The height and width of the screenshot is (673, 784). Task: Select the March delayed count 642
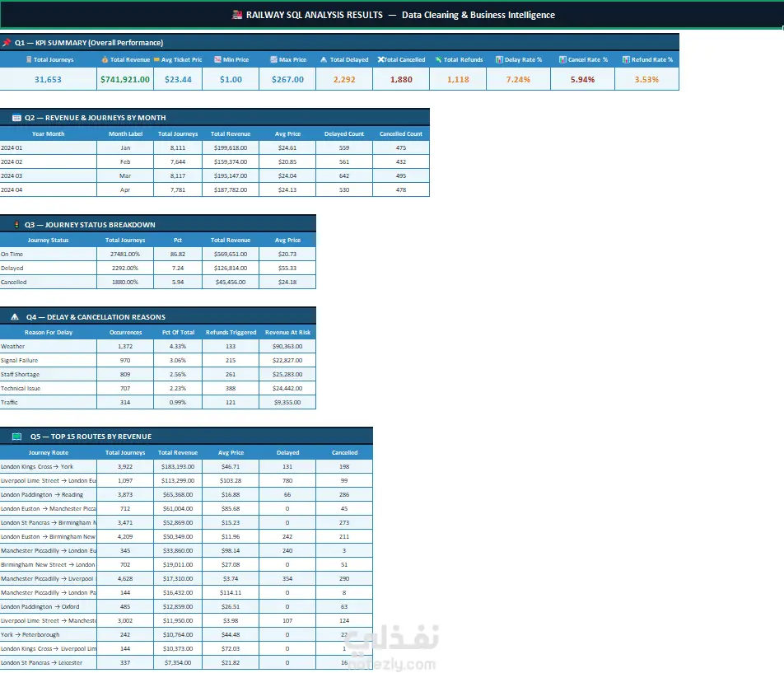(x=344, y=176)
